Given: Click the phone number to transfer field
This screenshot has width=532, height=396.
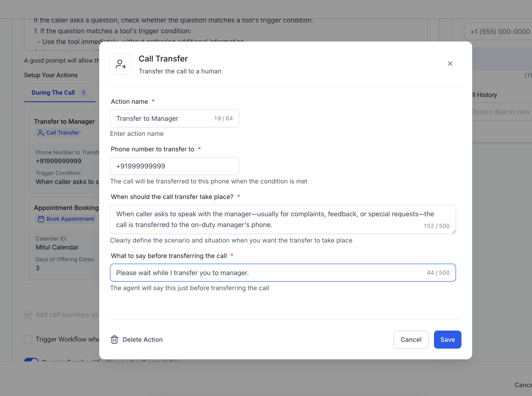Looking at the screenshot, I should [174, 166].
